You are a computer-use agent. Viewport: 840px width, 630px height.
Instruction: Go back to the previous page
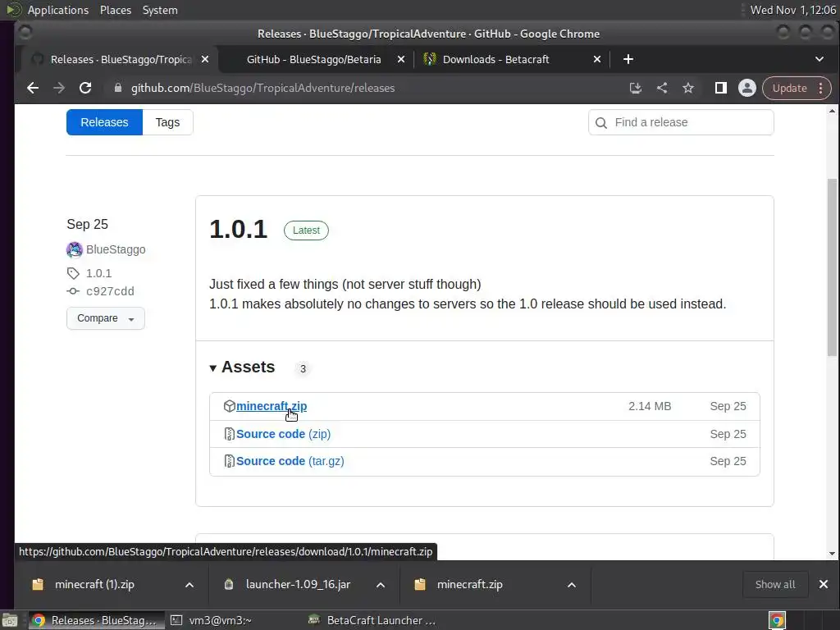pyautogui.click(x=33, y=88)
